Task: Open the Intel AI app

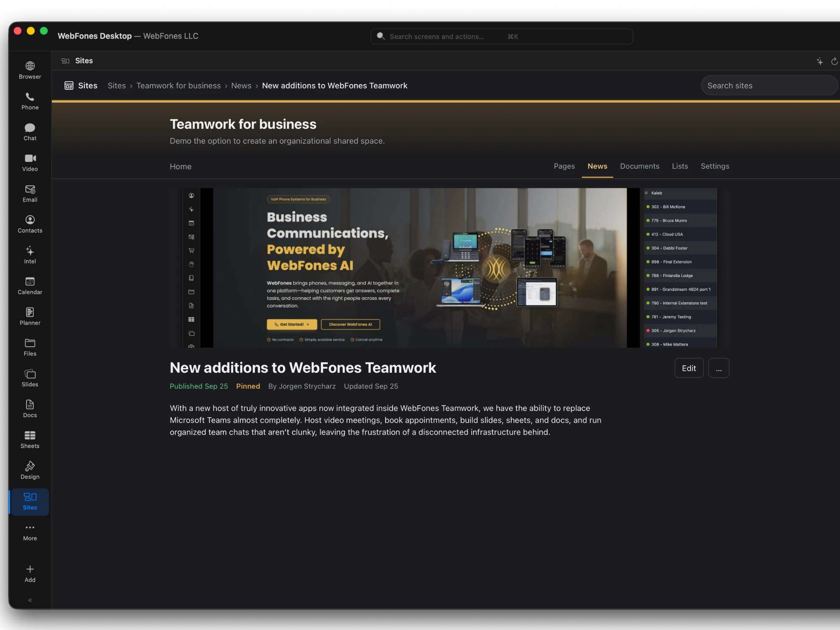Action: 30,255
